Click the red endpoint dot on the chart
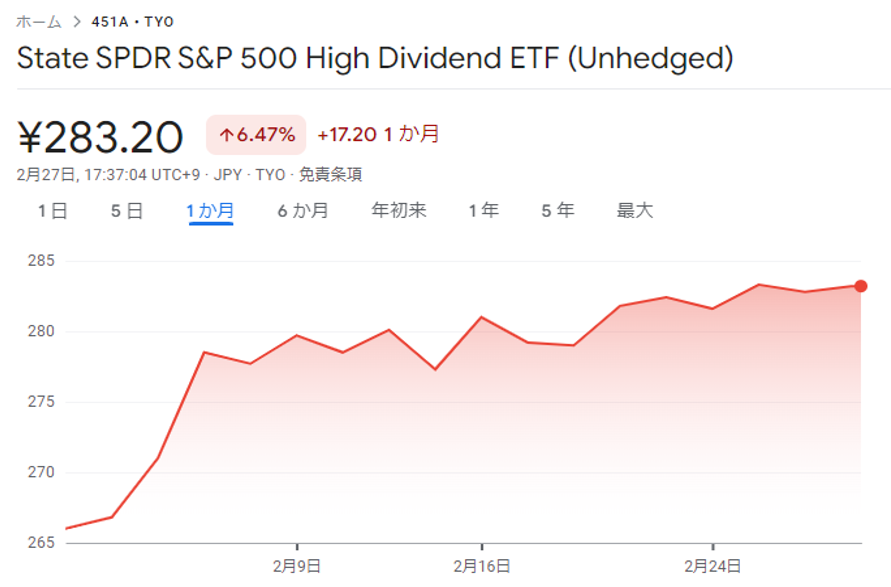This screenshot has width=891, height=587. tap(861, 286)
